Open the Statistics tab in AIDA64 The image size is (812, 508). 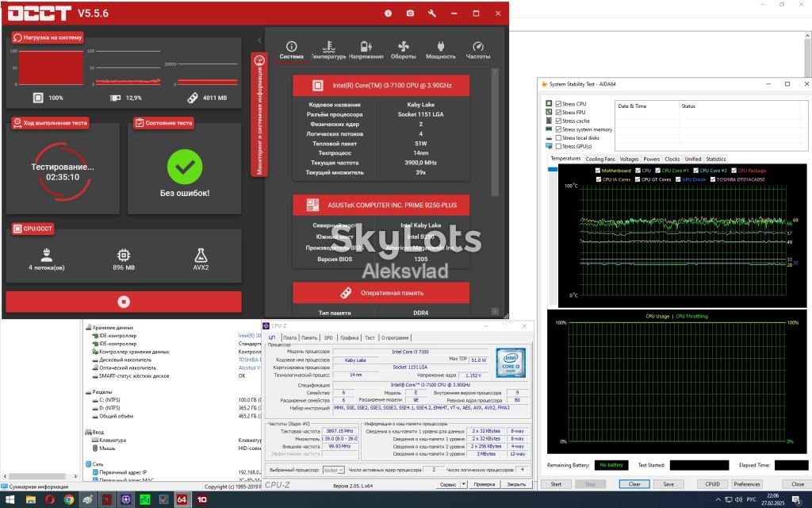[716, 159]
